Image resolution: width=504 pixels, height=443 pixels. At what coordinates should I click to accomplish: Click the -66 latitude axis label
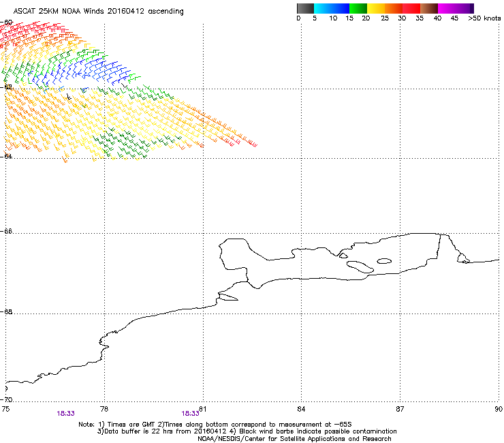(x=6, y=231)
